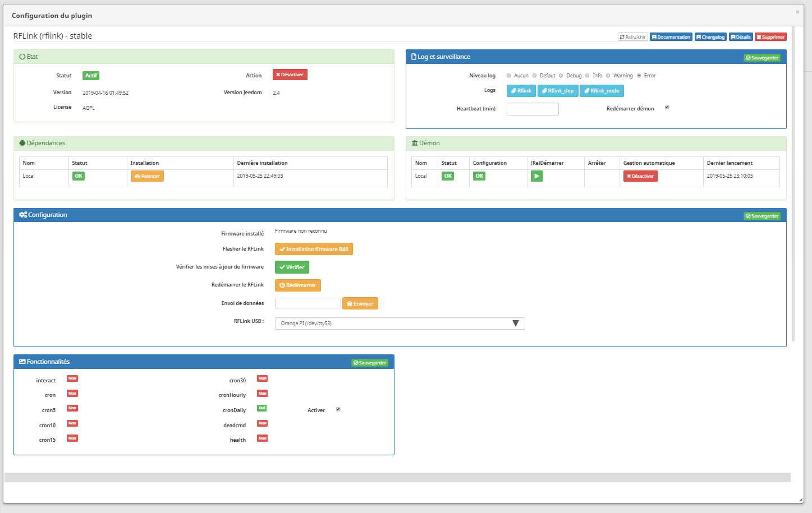The width and height of the screenshot is (812, 513).
Task: Open the Rflink_dep log
Action: (x=558, y=91)
